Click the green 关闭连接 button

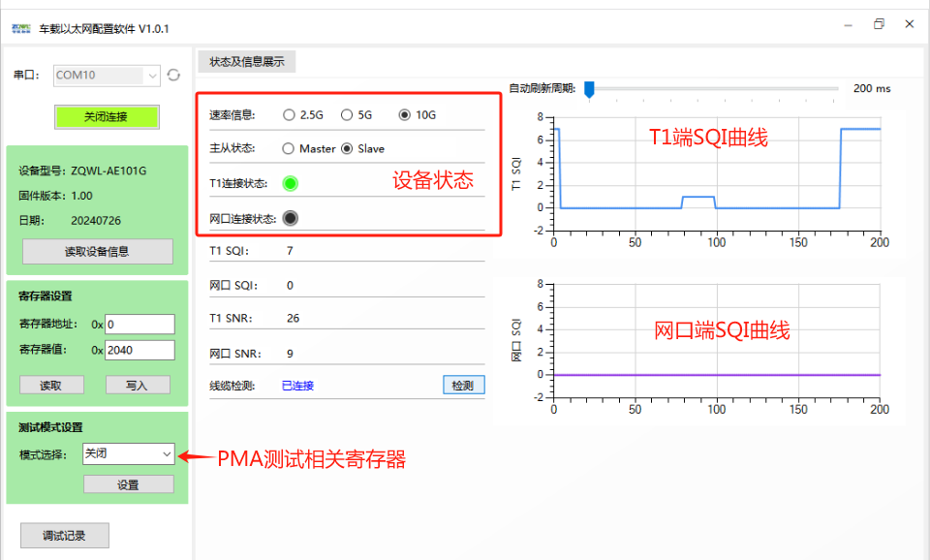click(x=106, y=116)
